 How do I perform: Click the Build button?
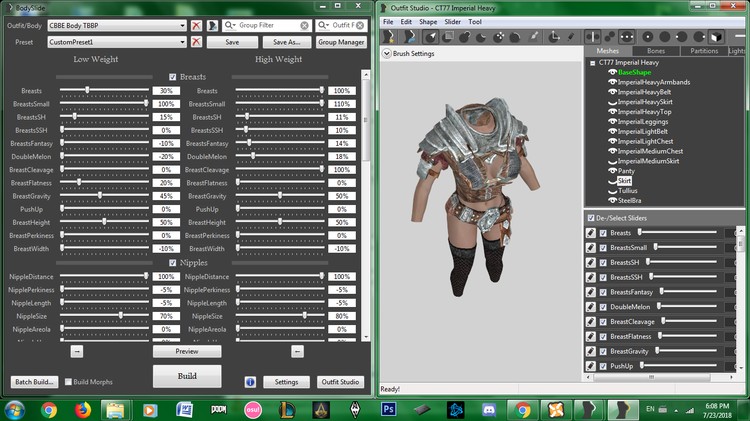click(187, 376)
